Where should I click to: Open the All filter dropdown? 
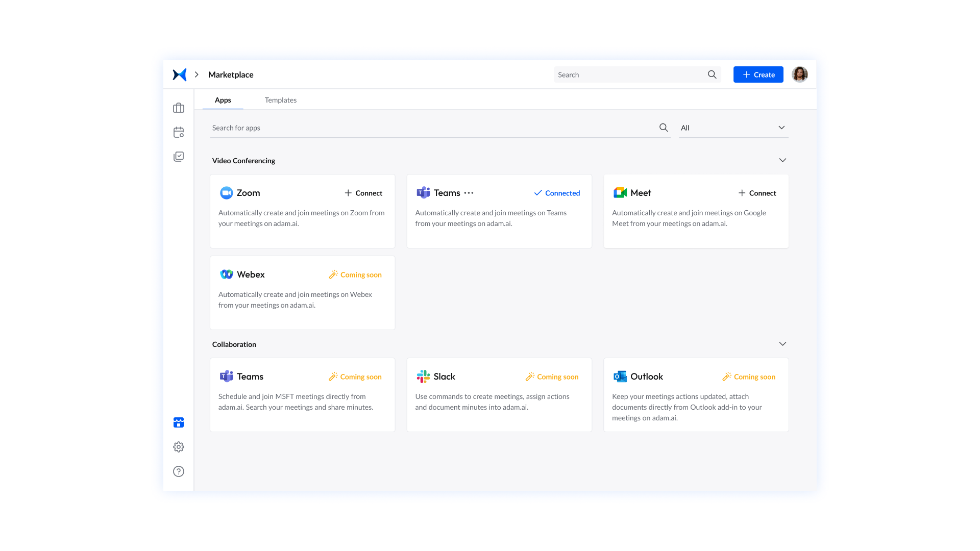click(x=733, y=128)
